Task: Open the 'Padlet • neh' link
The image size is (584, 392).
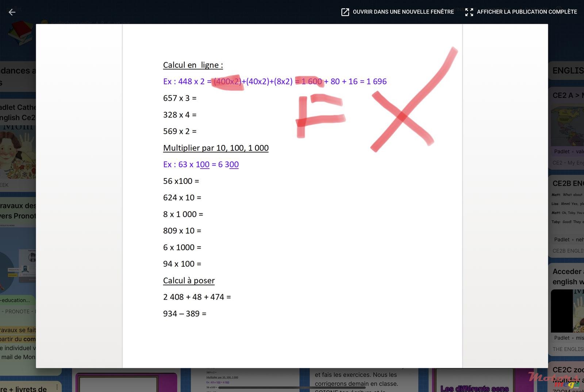Action: (x=568, y=239)
